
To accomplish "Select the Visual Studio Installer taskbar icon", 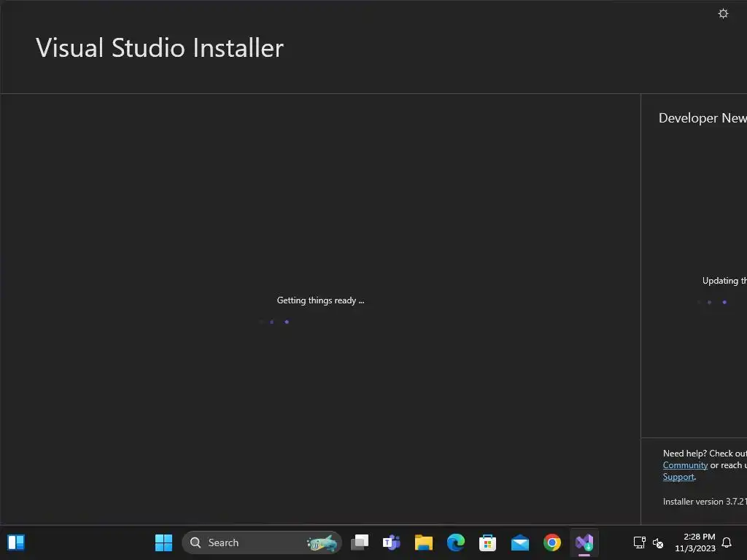I will 584,542.
